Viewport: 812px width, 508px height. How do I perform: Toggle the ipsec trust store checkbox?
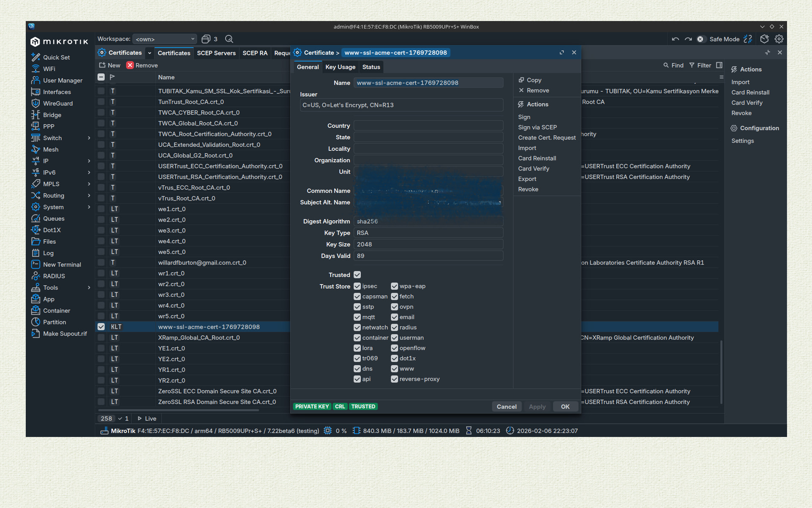pyautogui.click(x=357, y=286)
